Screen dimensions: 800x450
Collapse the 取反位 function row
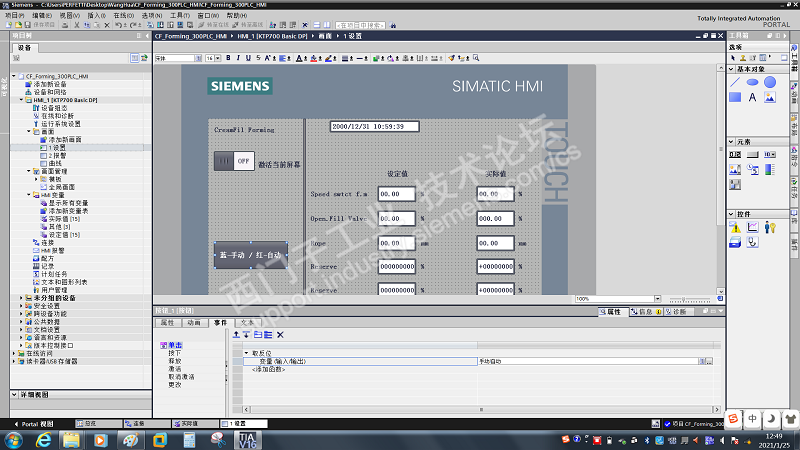point(246,353)
